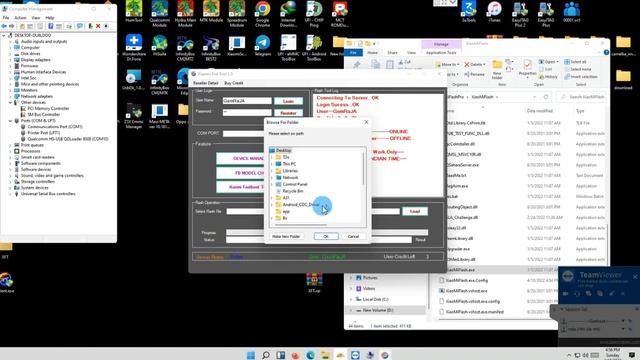Click Make New Folder button
The width and height of the screenshot is (640, 360).
(x=286, y=236)
